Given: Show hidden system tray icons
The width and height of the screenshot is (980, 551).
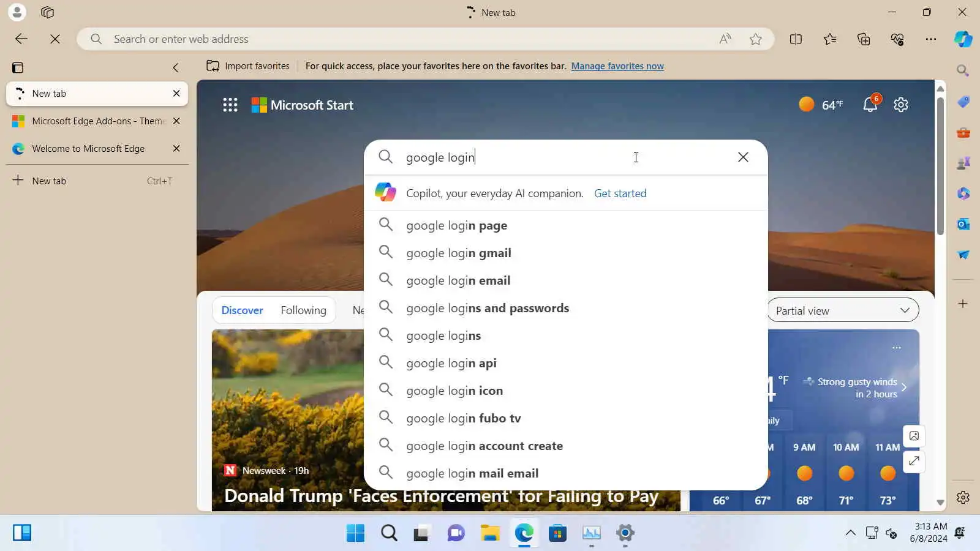Looking at the screenshot, I should (x=851, y=533).
